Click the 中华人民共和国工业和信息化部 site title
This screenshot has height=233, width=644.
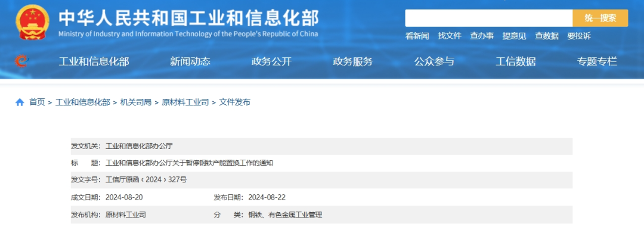click(x=188, y=18)
